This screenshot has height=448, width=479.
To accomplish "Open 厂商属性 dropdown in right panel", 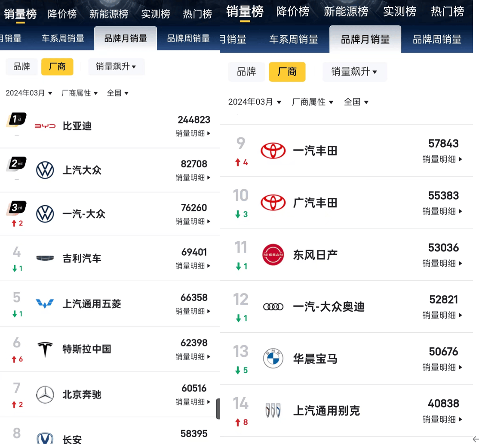I will click(x=313, y=102).
